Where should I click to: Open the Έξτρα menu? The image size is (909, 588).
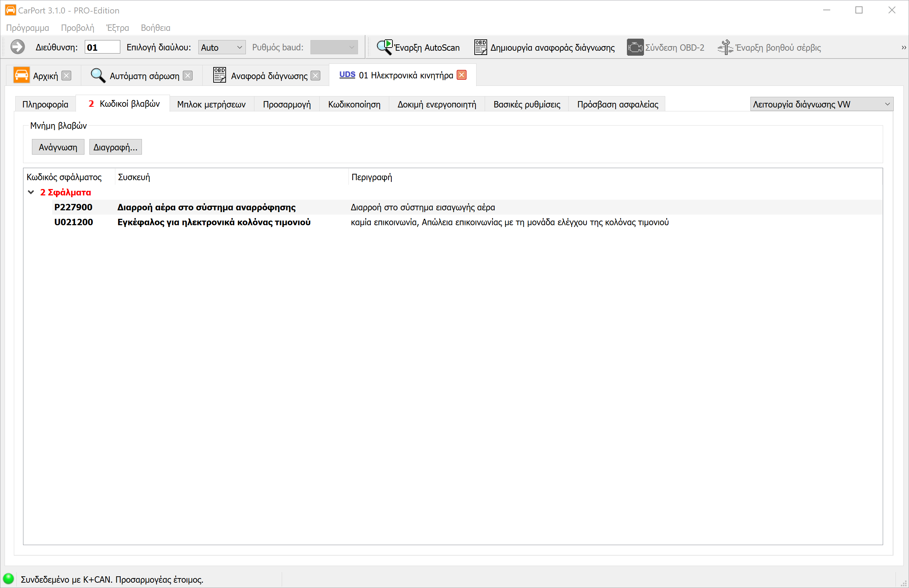(x=117, y=28)
